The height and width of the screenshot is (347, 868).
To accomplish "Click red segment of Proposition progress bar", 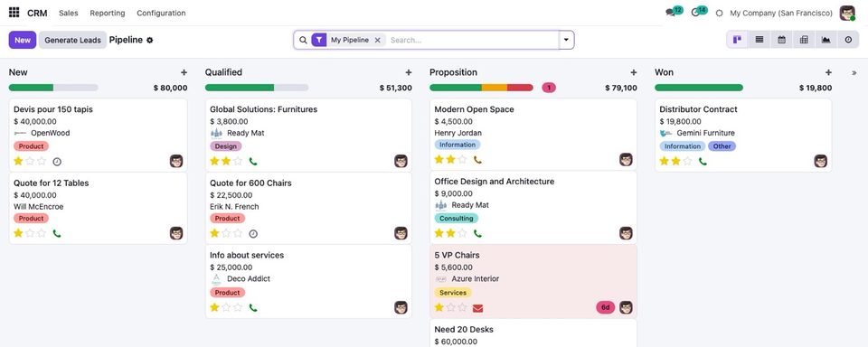I will coord(520,88).
